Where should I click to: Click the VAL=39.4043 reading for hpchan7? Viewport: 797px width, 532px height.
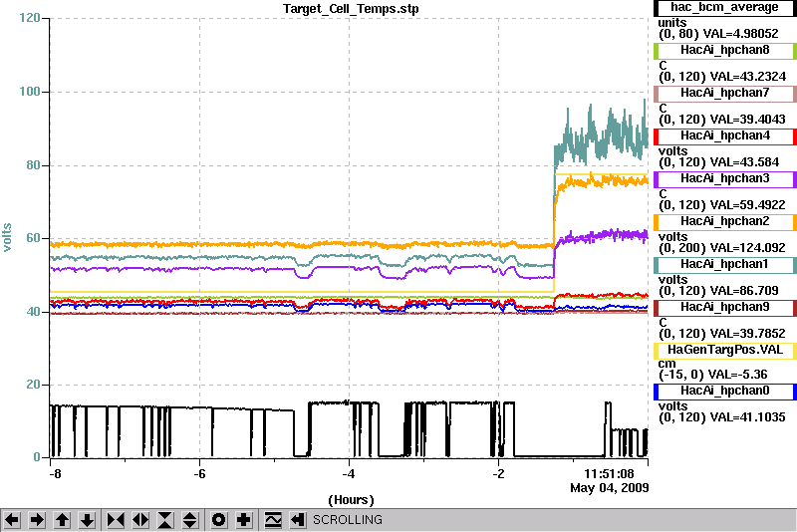(x=748, y=120)
